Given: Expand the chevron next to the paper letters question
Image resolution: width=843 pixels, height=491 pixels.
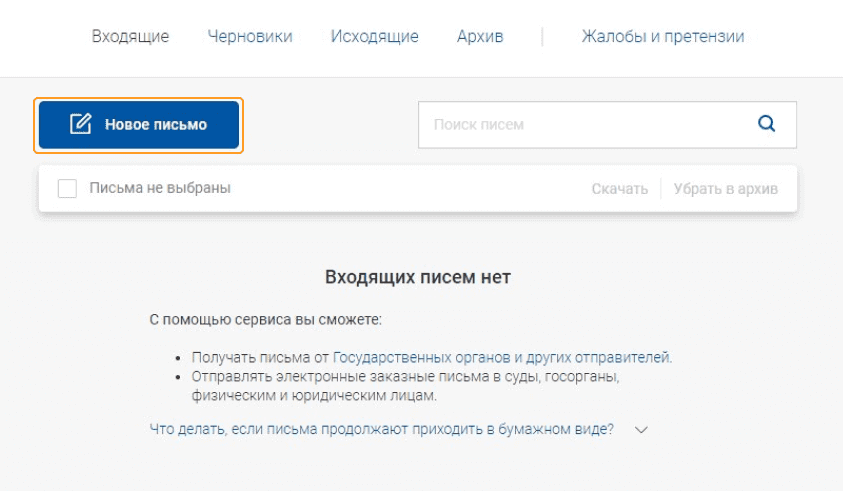Looking at the screenshot, I should pyautogui.click(x=641, y=430).
